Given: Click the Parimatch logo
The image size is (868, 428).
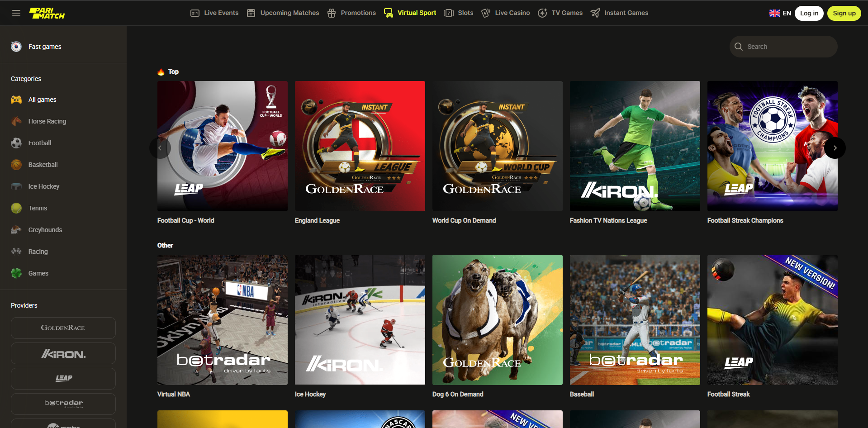Looking at the screenshot, I should (47, 13).
